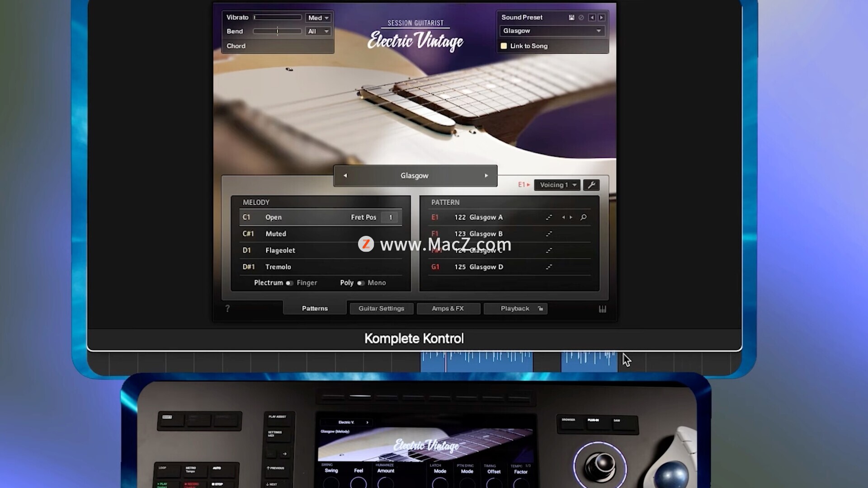Open the Glasgow Sound Preset dropdown
The image size is (868, 488).
[x=552, y=31]
